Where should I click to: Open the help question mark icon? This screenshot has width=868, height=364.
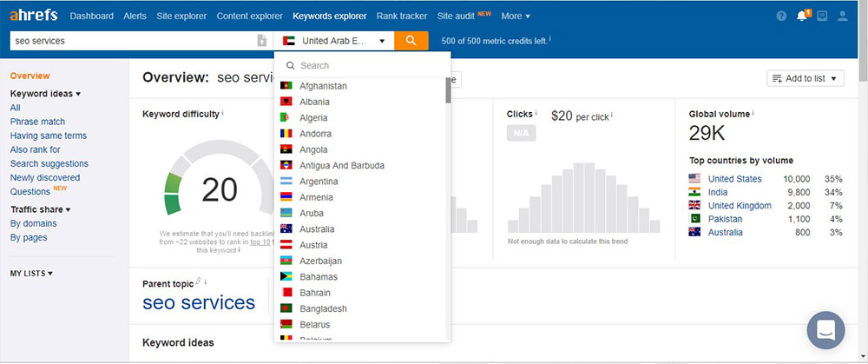pyautogui.click(x=781, y=16)
